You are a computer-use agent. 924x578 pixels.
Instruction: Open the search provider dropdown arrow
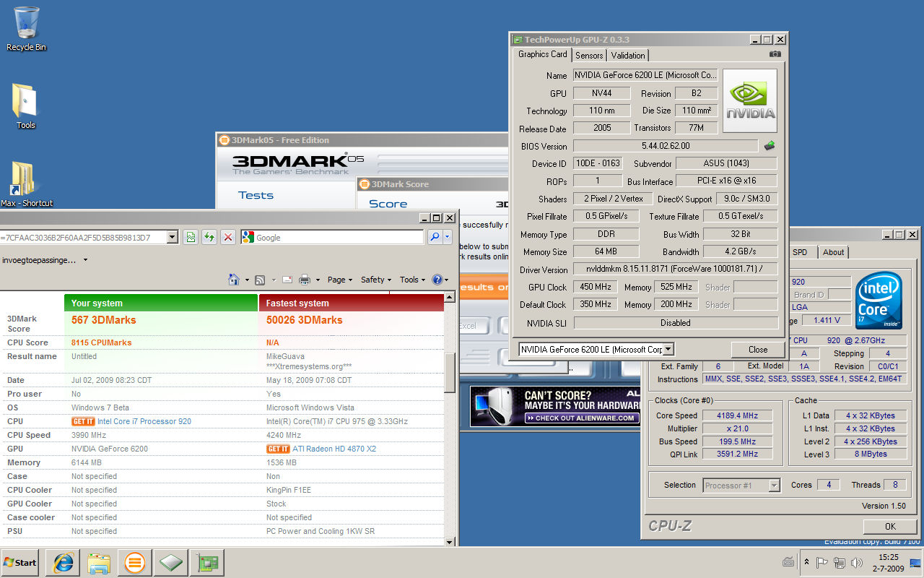(x=448, y=237)
